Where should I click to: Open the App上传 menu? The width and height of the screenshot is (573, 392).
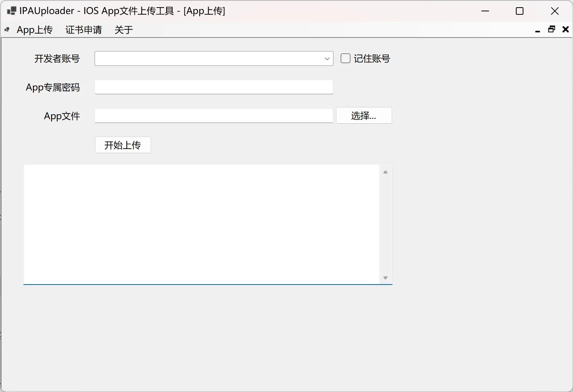(34, 30)
